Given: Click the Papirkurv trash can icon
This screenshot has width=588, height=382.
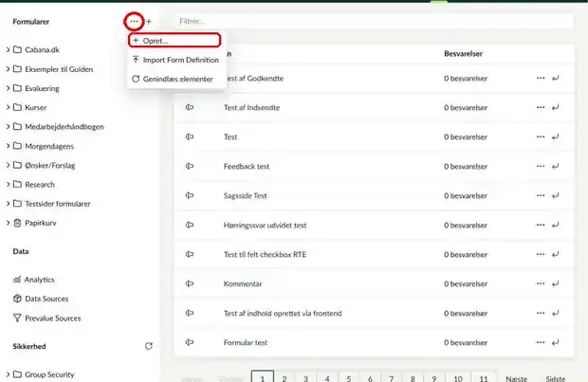Looking at the screenshot, I should 17,223.
